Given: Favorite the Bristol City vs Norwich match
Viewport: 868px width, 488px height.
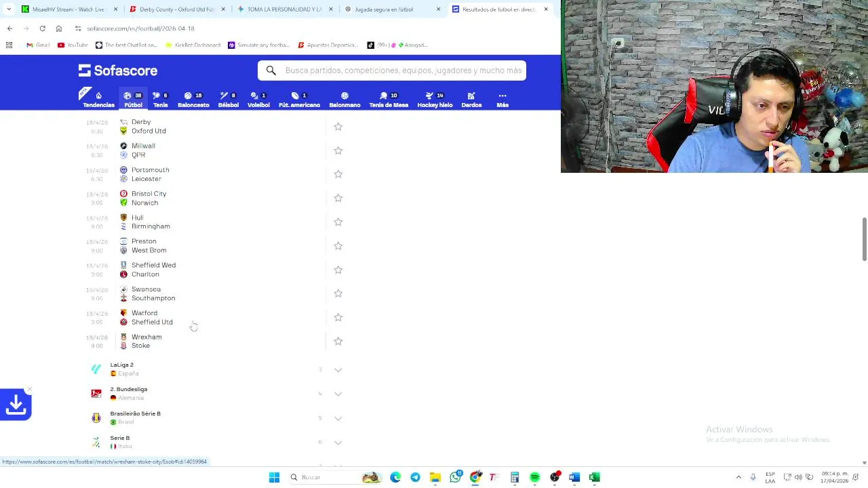Looking at the screenshot, I should click(x=338, y=198).
